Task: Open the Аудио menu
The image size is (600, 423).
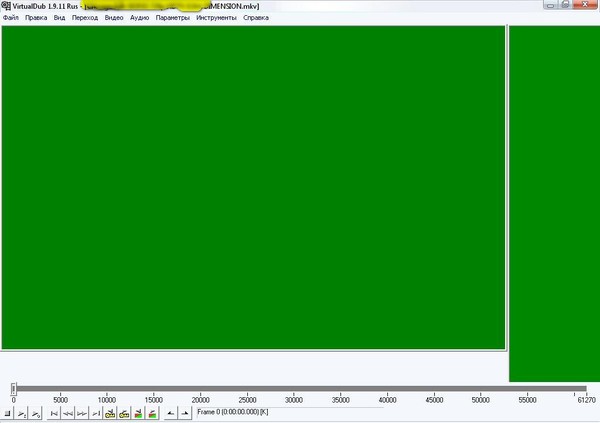Action: click(139, 18)
